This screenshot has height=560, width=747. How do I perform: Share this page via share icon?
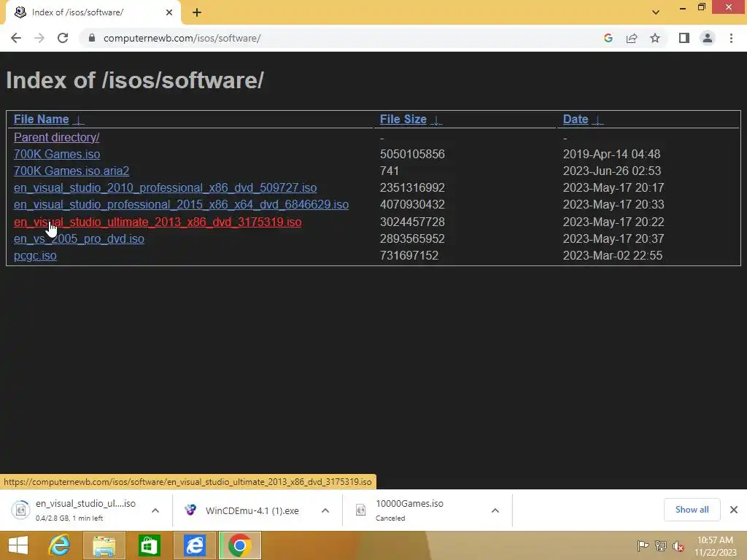pyautogui.click(x=632, y=38)
